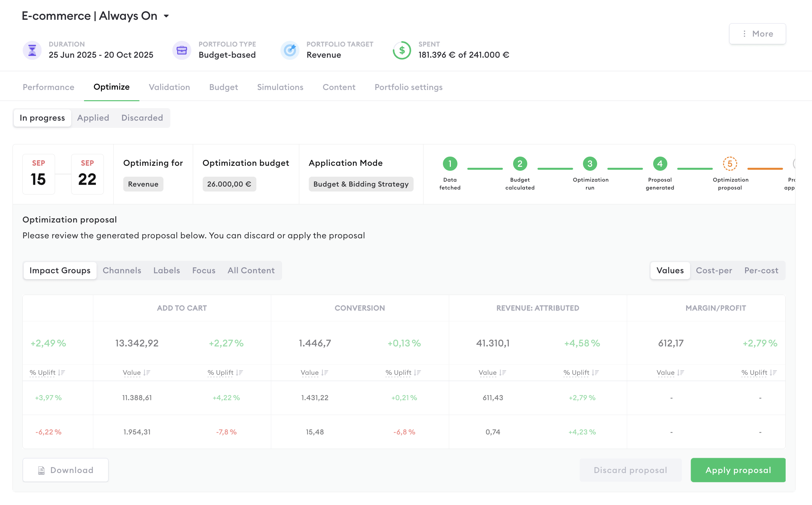Open the portfolio name dropdown arrow

(166, 16)
